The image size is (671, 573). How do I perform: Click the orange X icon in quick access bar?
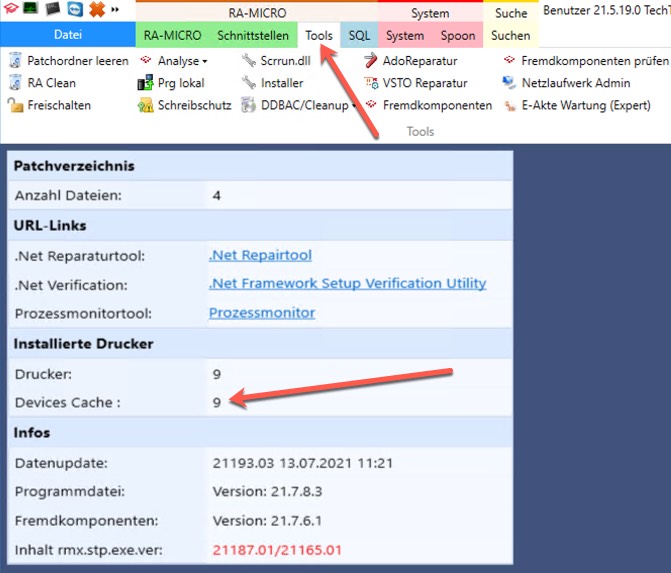coord(97,9)
